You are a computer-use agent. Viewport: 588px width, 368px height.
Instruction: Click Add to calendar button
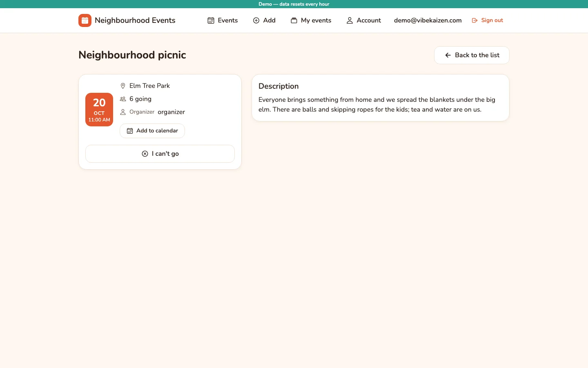click(x=152, y=131)
